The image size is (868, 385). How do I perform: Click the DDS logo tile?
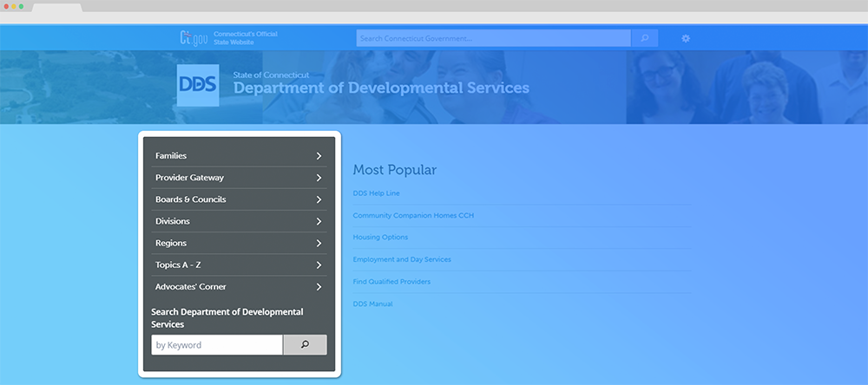[198, 85]
